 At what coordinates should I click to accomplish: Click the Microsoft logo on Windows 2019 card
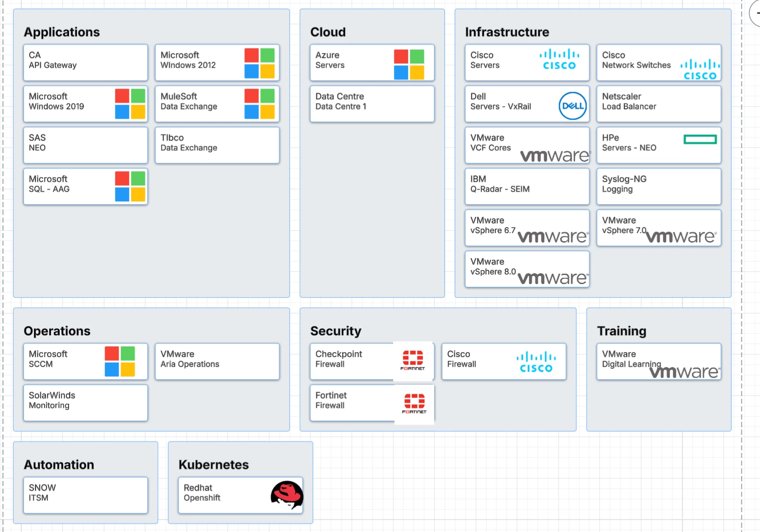point(130,104)
